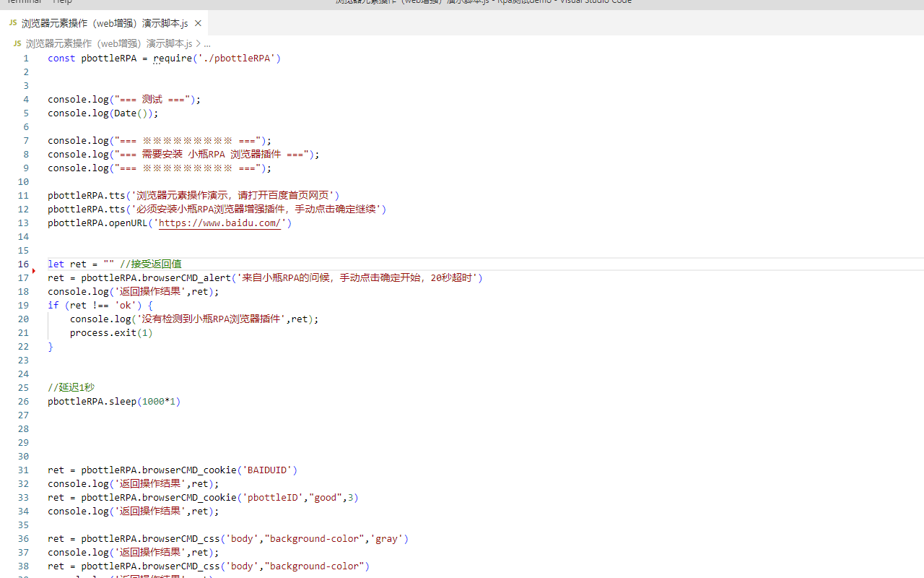Screen dimensions: 924x578
Task: Click the breakpoint marker beside line 17
Action: coord(34,271)
